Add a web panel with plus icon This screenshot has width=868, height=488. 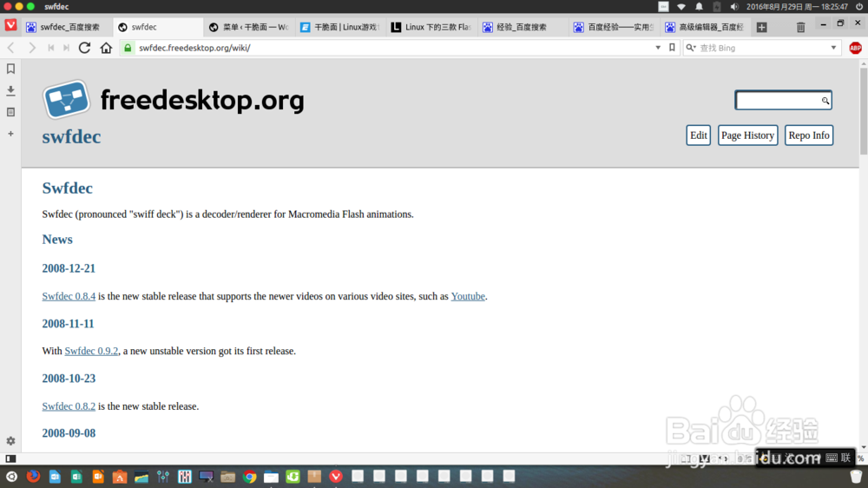pyautogui.click(x=10, y=134)
